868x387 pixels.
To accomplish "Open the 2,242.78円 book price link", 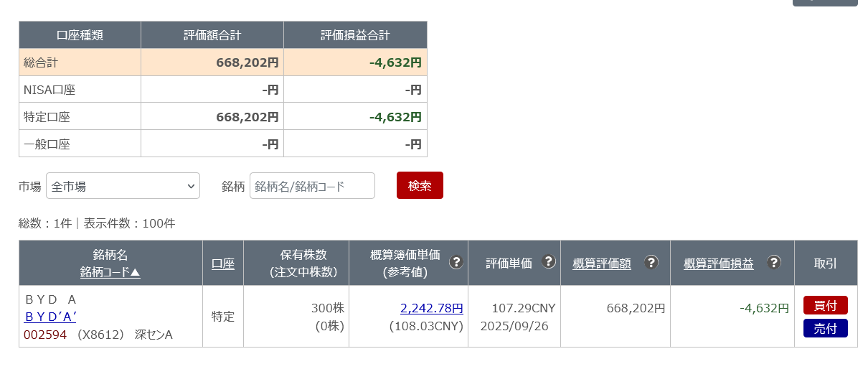I will (x=431, y=308).
